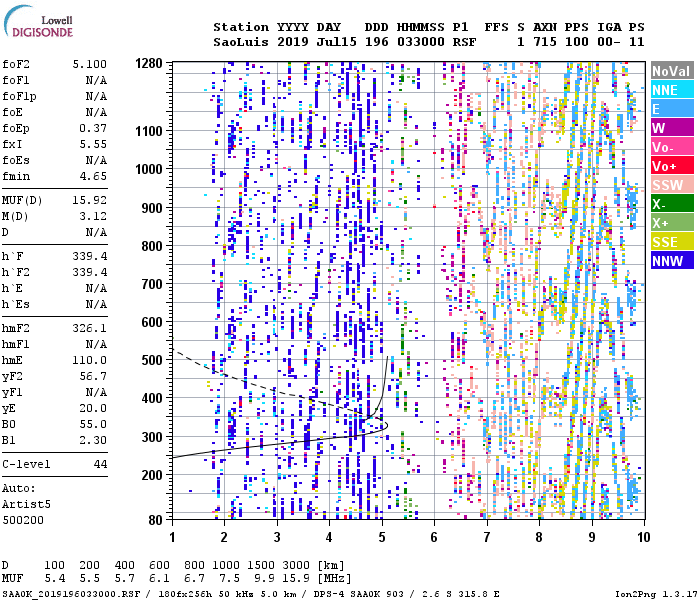Click the D 3000 distance column
Screen dimensions: 700x600
[296, 565]
